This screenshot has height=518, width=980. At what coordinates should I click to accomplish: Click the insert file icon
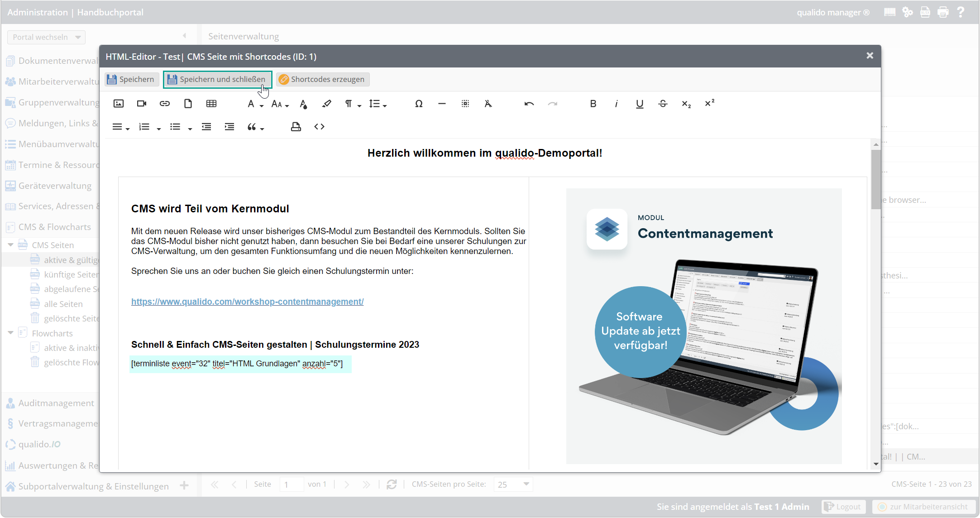pos(188,104)
